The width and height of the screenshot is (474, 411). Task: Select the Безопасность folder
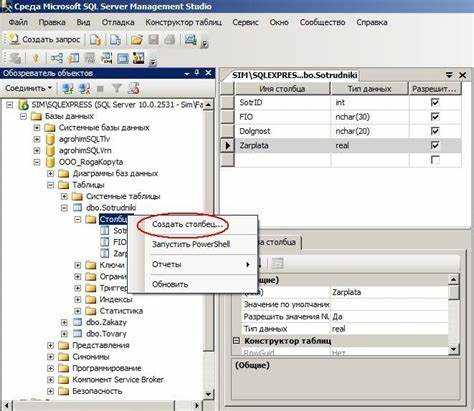click(x=97, y=391)
